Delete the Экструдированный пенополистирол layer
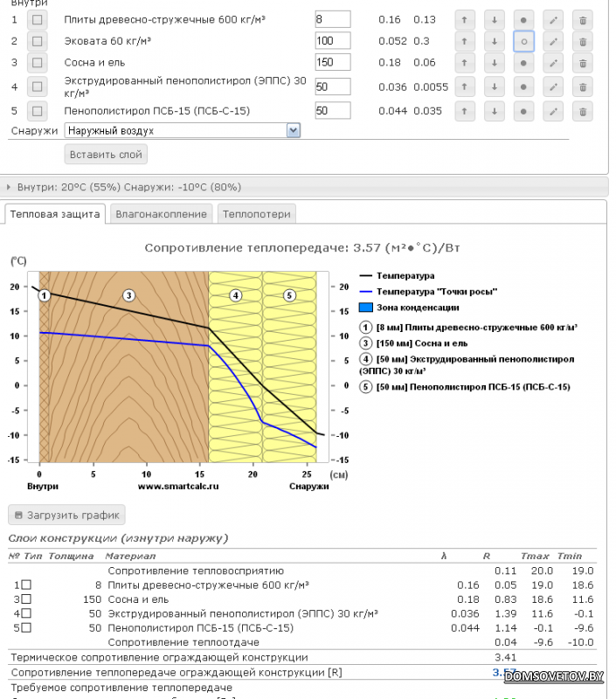Viewport: 616px width, 699px height. [583, 87]
